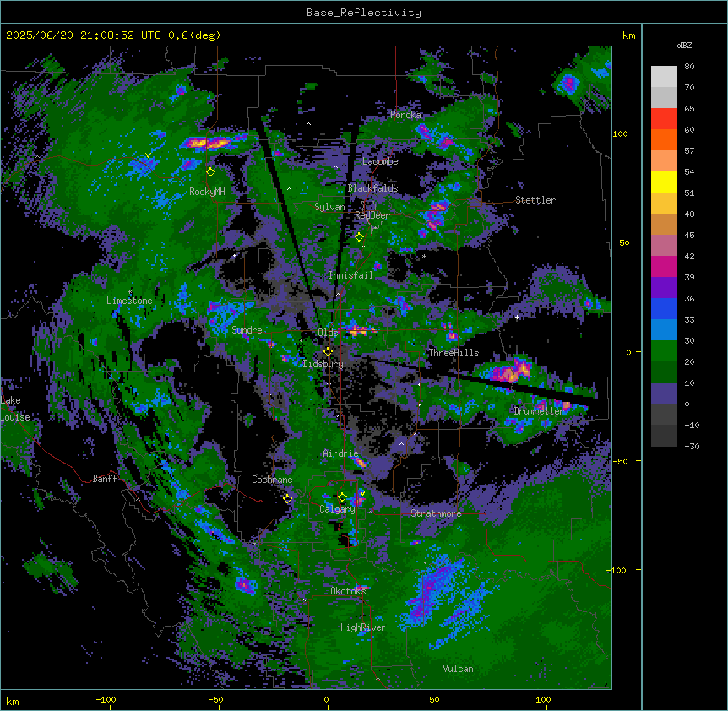The width and height of the screenshot is (728, 711).
Task: Select the magenta 39-42 dBZ legend swatch
Action: (664, 266)
